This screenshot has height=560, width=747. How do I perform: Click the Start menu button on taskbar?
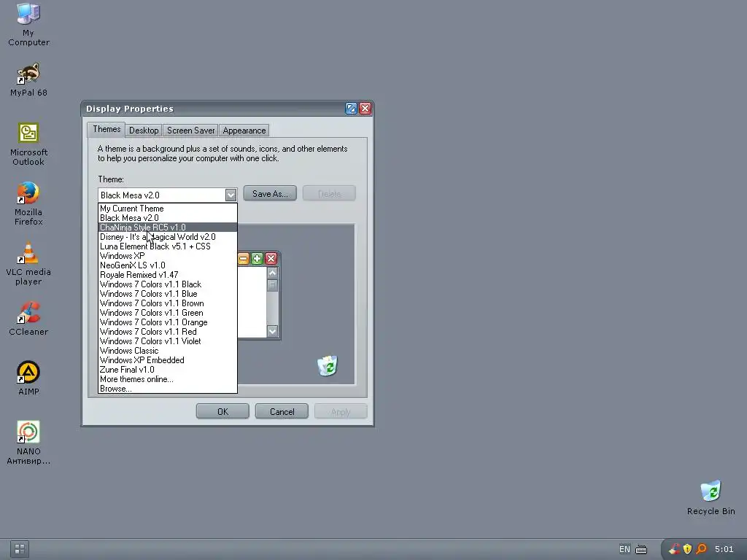pyautogui.click(x=20, y=549)
